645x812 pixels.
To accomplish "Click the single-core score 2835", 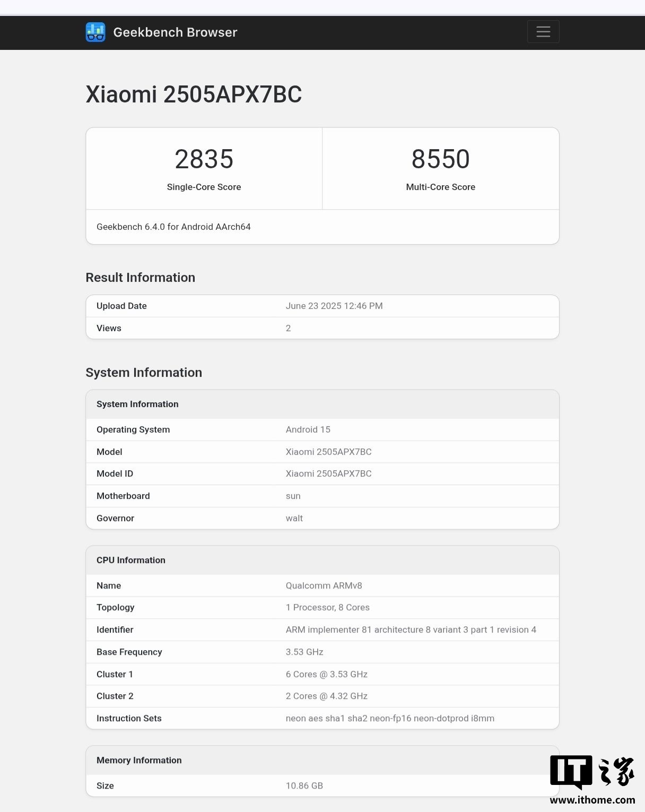I will [x=204, y=159].
